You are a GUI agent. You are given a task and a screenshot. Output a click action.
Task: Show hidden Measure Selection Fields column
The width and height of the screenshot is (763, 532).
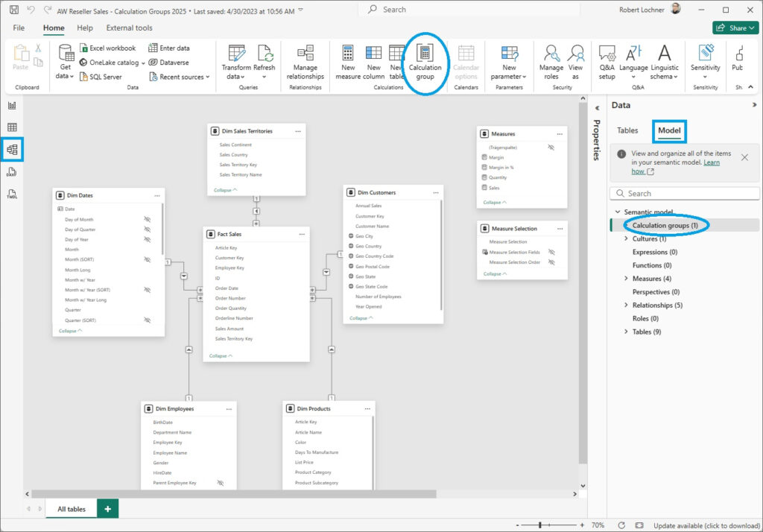coord(551,252)
